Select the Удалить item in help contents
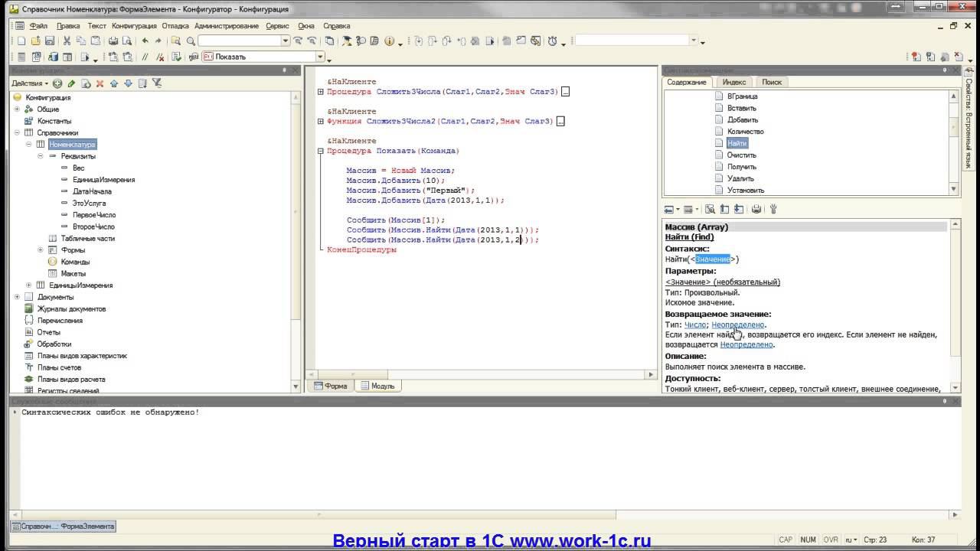Viewport: 980px width, 551px height. [740, 178]
